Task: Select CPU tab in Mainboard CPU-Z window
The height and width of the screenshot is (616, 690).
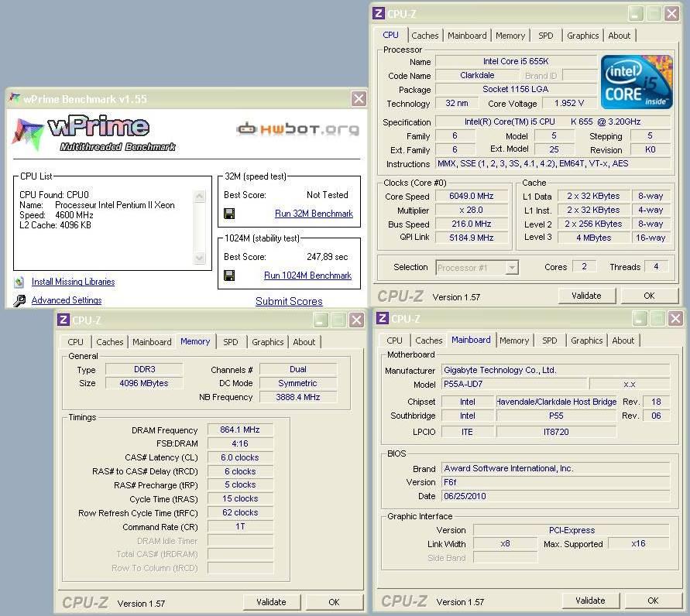Action: point(394,341)
